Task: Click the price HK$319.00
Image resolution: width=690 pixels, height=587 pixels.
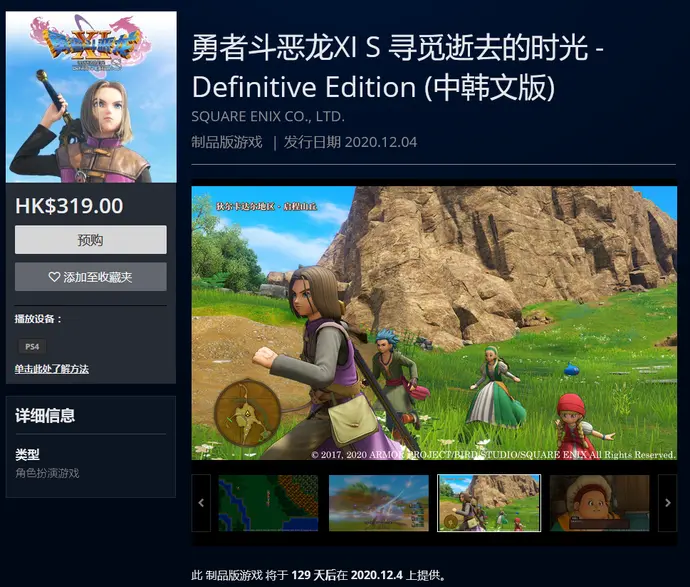Action: [70, 205]
